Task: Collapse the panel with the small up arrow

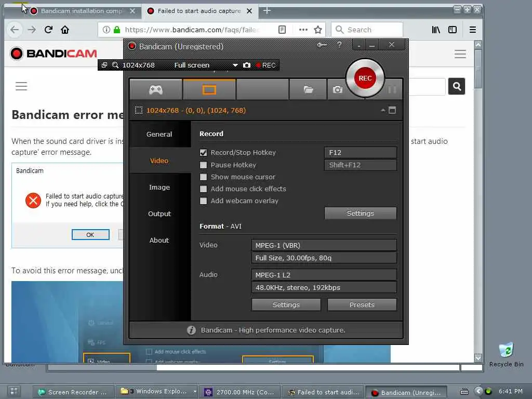Action: tap(383, 110)
